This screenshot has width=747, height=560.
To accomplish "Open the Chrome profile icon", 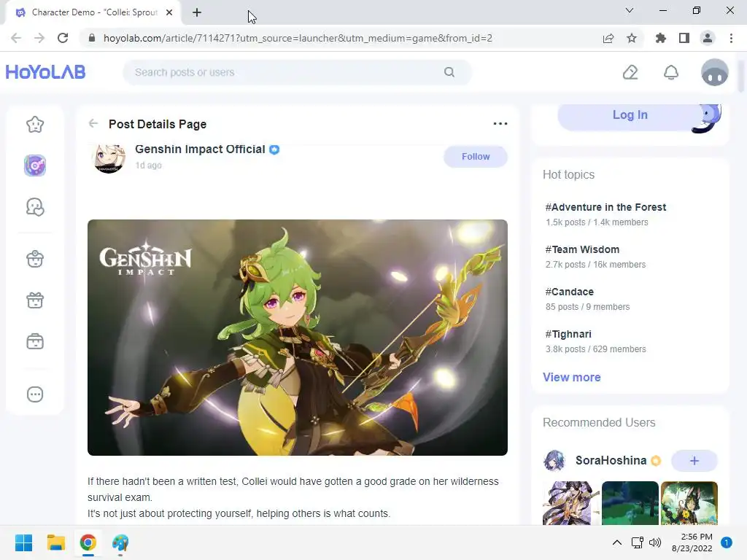I will 708,38.
